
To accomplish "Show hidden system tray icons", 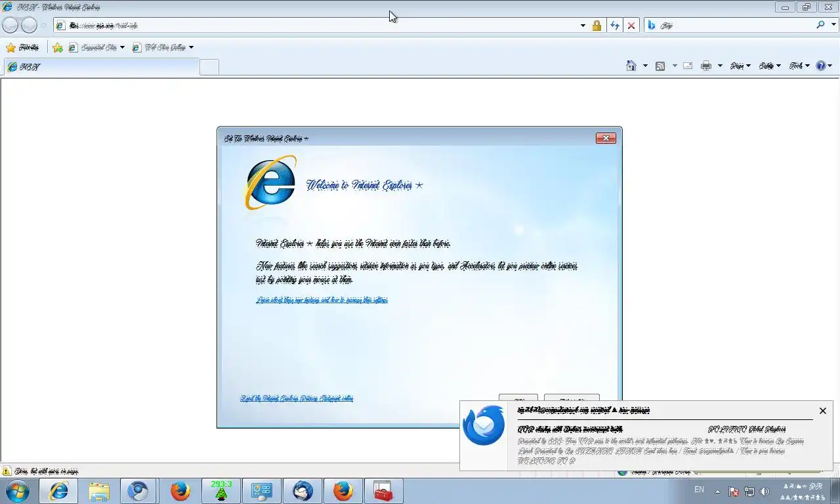I will coord(717,492).
